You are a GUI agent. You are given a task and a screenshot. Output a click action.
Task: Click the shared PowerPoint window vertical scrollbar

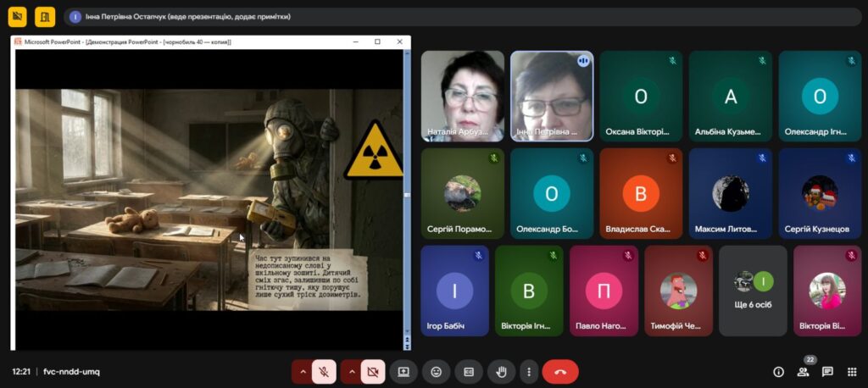(x=406, y=195)
